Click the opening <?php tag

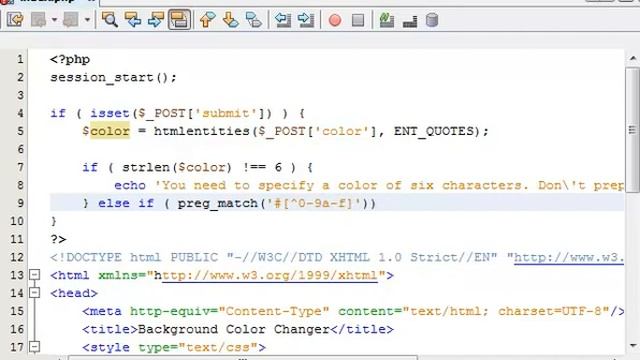pos(70,60)
